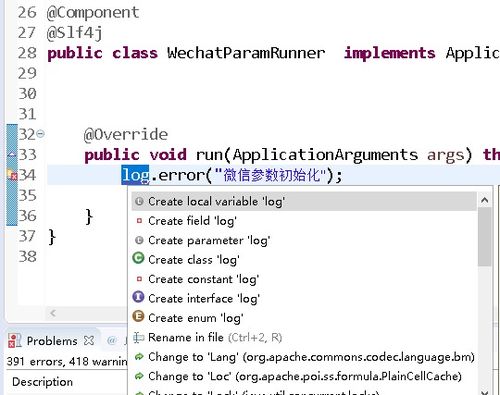
Task: Click the '微信参数初始化' string literal
Action: [x=271, y=175]
